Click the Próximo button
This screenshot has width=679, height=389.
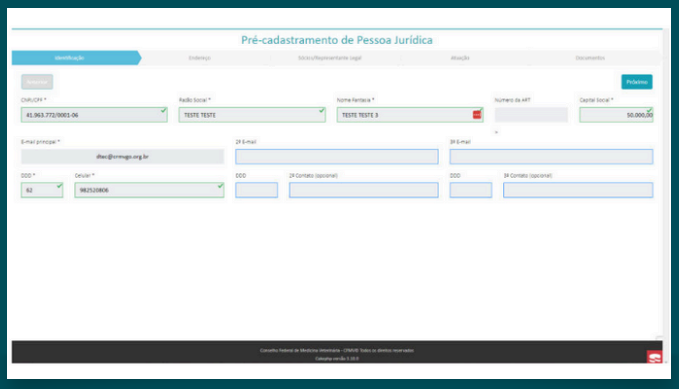pos(637,82)
